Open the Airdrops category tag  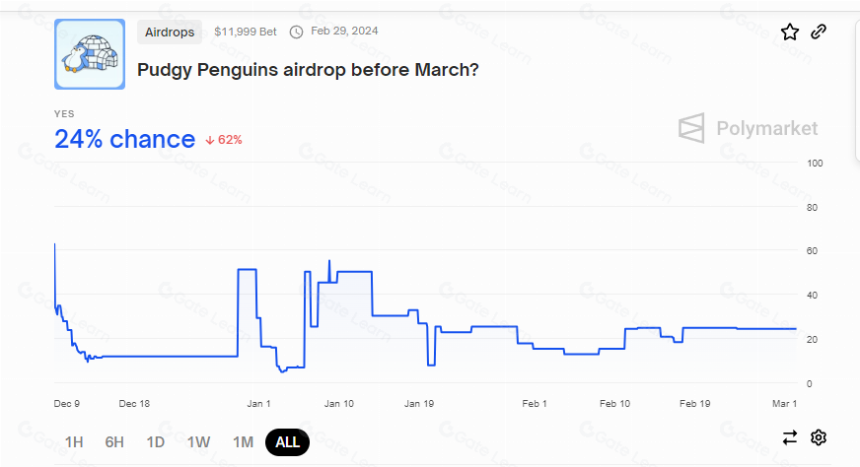pos(169,32)
